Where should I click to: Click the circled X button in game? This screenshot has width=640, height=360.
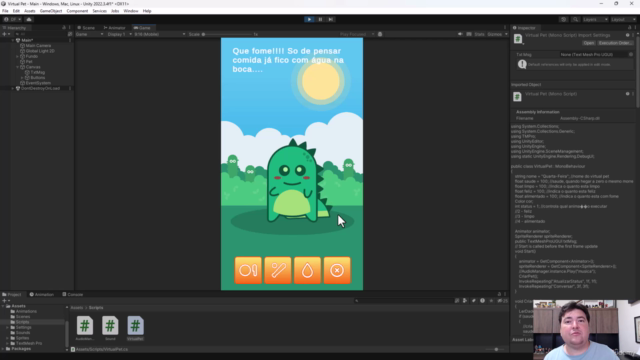(x=337, y=270)
